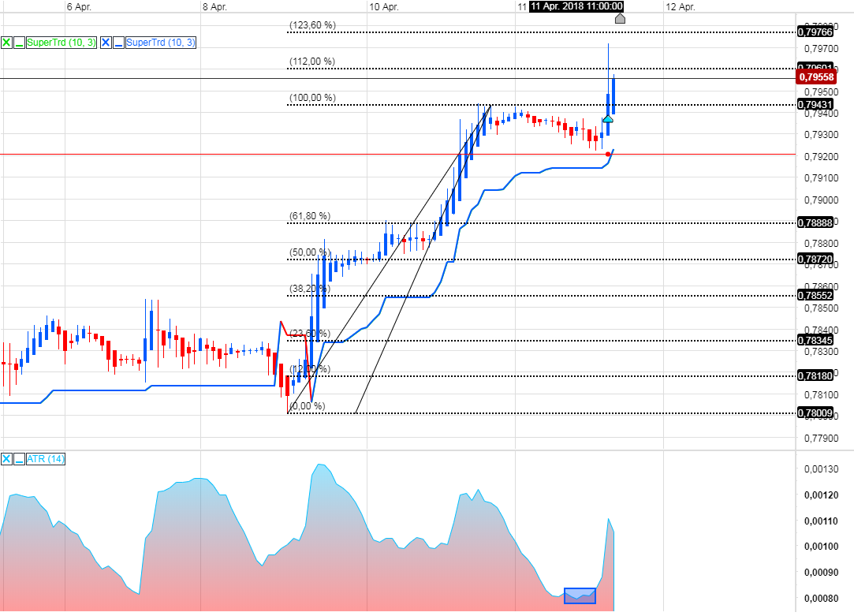
Task: Minimize the ATR (14) indicator label
Action: [20, 459]
